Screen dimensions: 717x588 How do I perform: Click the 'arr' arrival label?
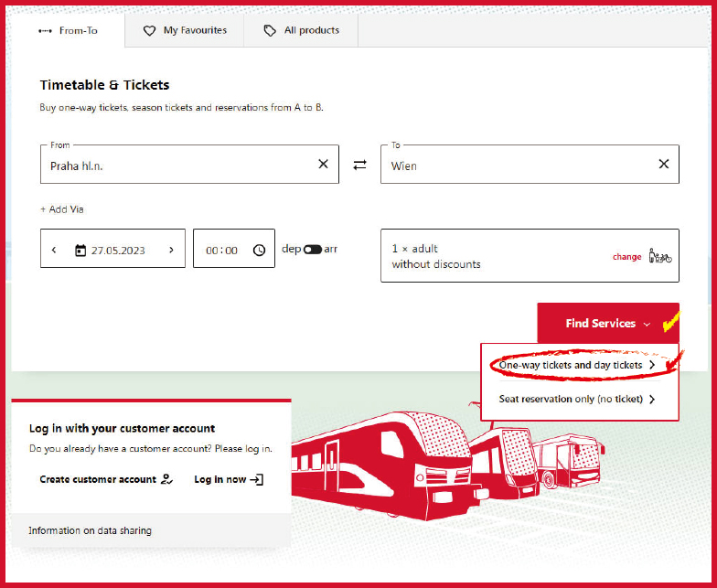(331, 249)
